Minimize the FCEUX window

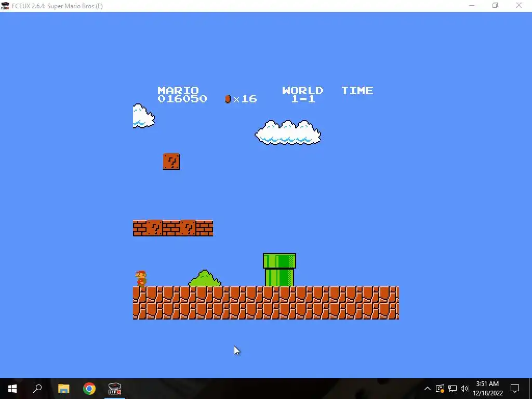(472, 6)
